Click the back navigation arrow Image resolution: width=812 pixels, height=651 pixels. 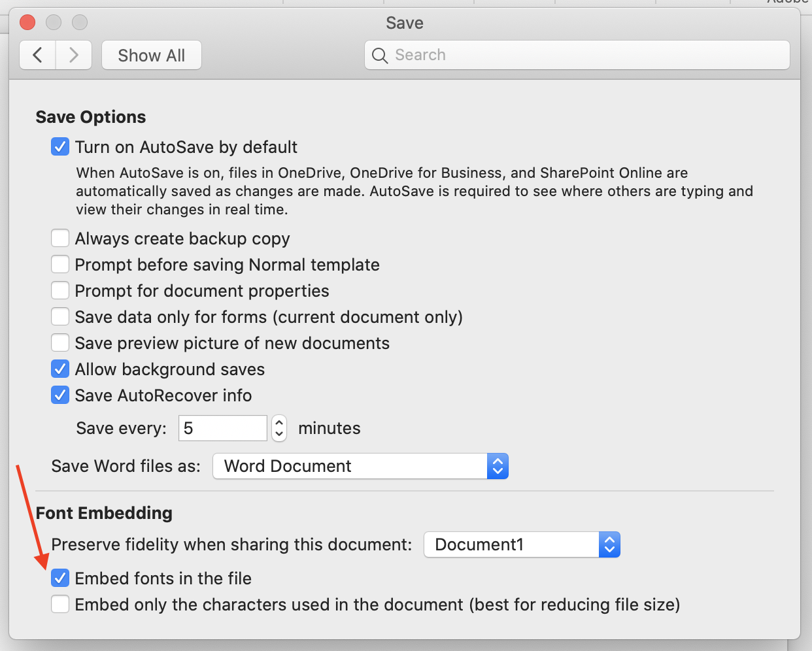[x=37, y=55]
